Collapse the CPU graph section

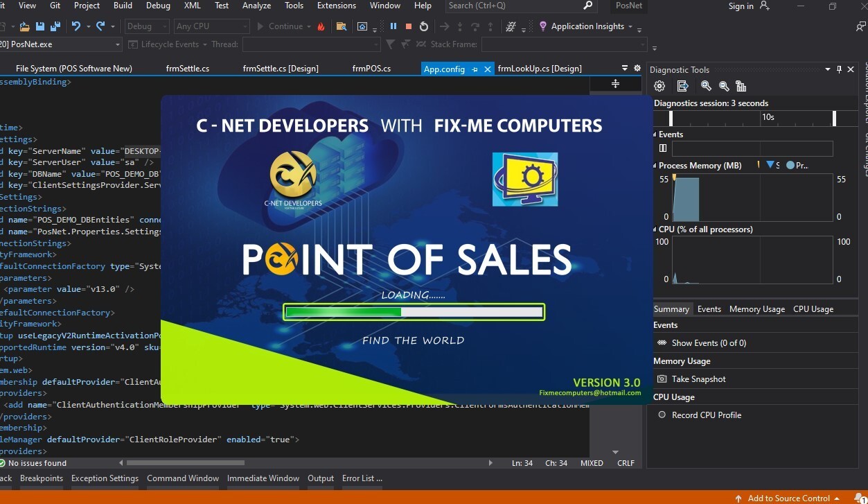click(x=655, y=229)
